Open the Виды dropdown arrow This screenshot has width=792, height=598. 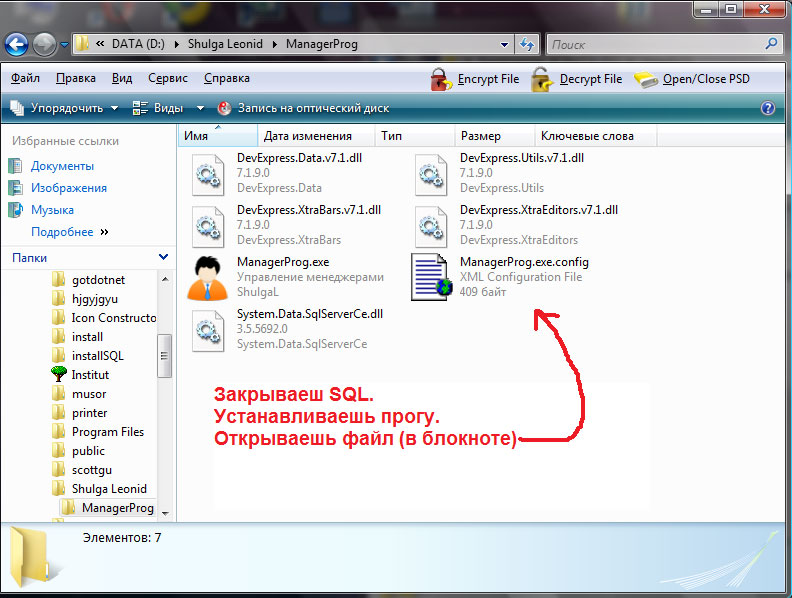tap(200, 108)
